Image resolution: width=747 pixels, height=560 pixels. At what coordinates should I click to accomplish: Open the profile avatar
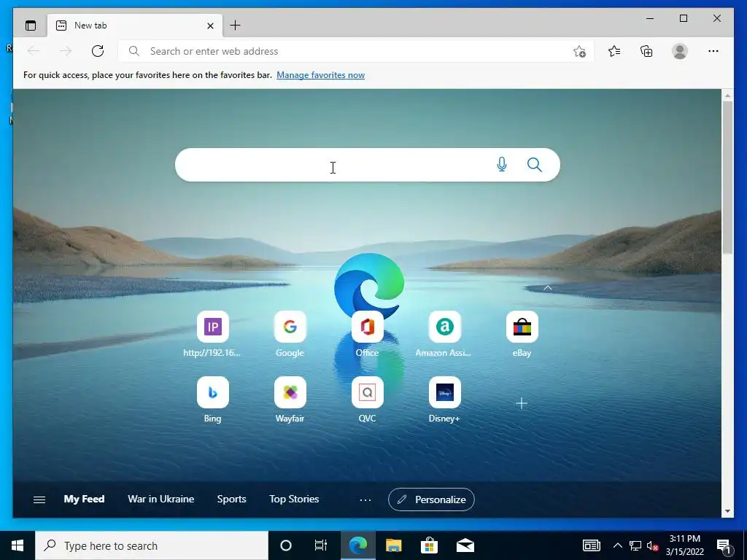pos(680,51)
